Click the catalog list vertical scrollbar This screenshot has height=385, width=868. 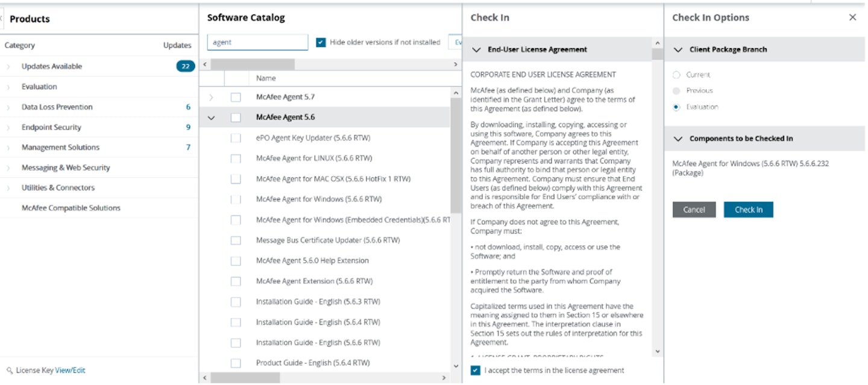[456, 157]
